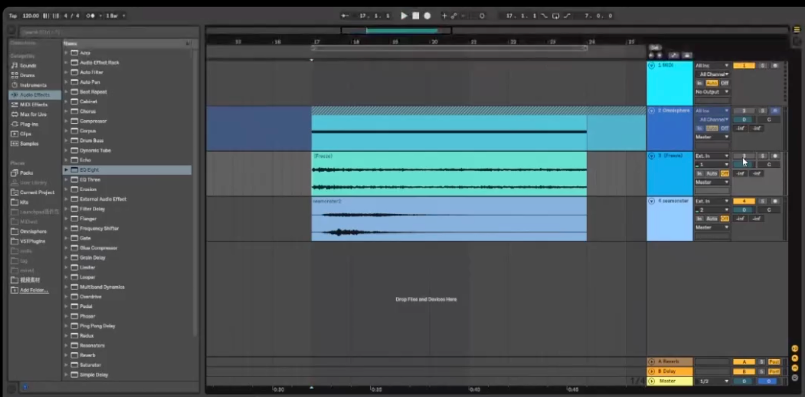Select the Freeze audio clip
The image size is (806, 398).
pyautogui.click(x=449, y=174)
